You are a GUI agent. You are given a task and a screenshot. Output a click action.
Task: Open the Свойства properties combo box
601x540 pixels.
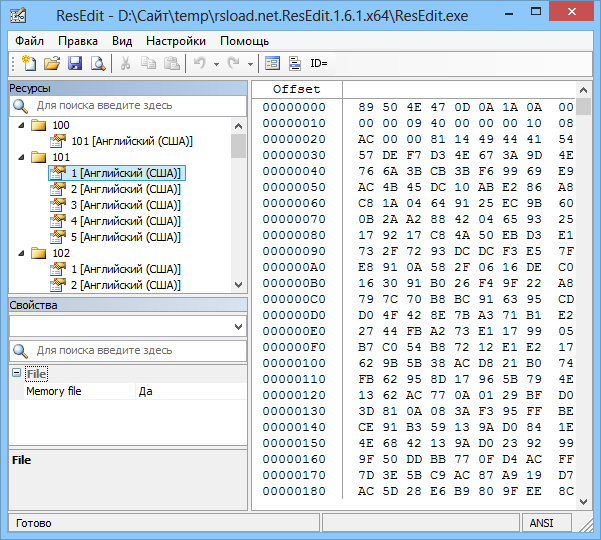(128, 327)
